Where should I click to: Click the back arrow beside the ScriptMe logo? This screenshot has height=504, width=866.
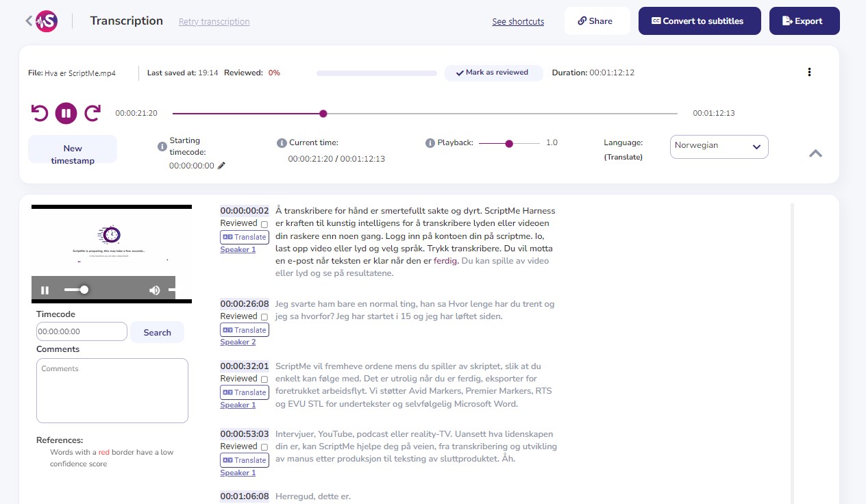[27, 21]
